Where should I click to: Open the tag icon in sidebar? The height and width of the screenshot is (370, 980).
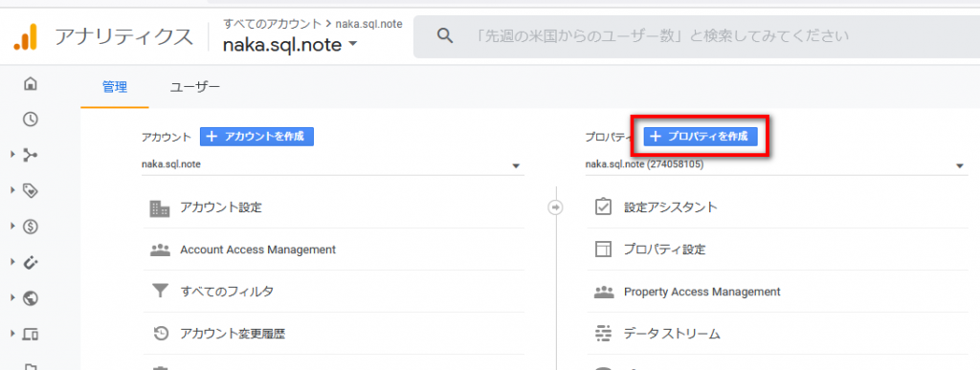(x=30, y=191)
